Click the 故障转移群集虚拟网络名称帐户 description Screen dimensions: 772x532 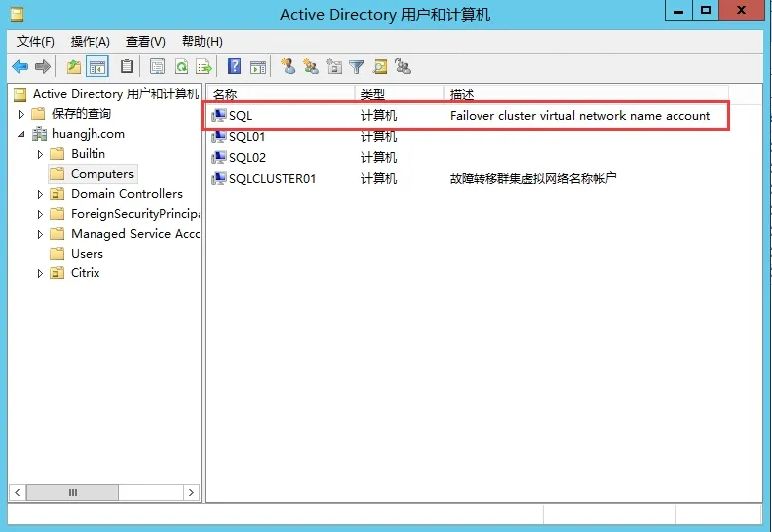[532, 178]
